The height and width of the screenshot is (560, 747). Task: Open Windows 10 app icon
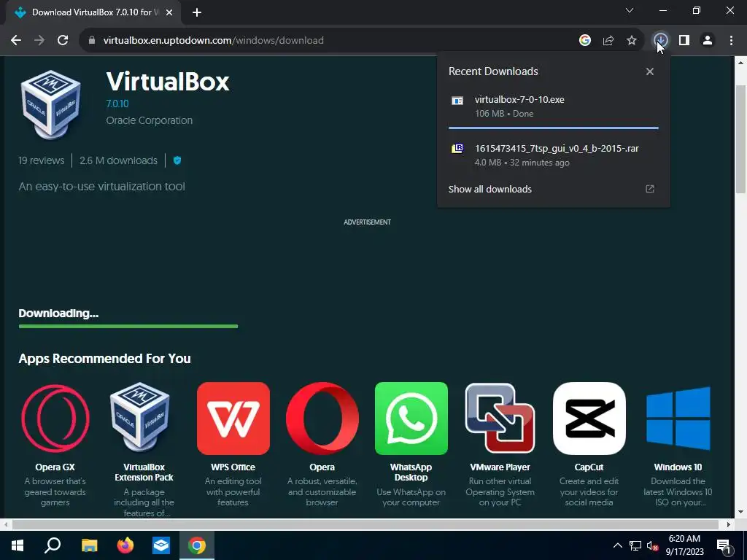(x=678, y=418)
